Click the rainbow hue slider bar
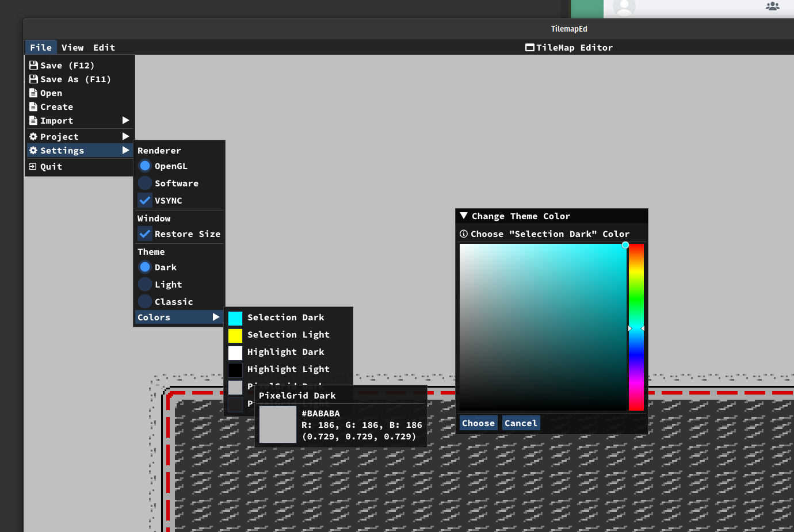The height and width of the screenshot is (532, 794). (636, 327)
